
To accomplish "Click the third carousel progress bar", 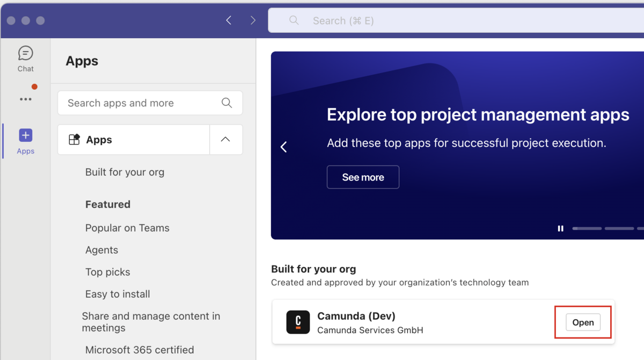I will (641, 228).
